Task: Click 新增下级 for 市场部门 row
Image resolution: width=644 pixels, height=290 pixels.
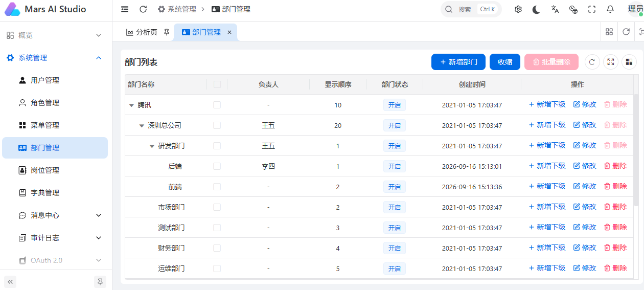Action: tap(547, 207)
